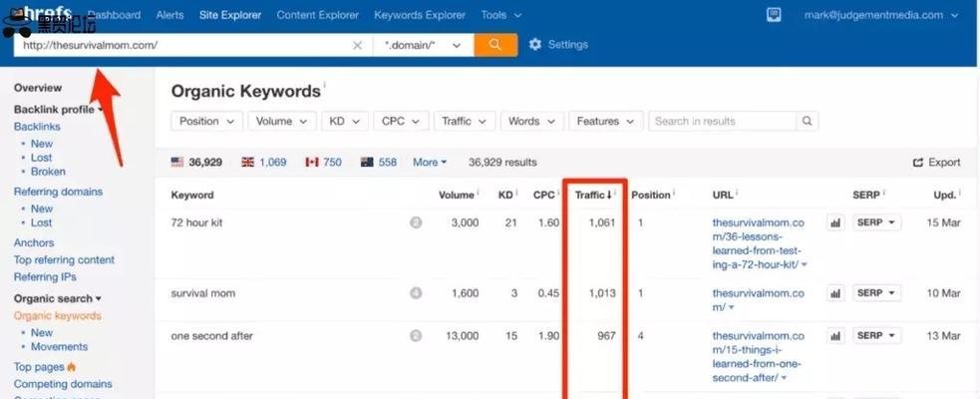Click the Search in results field

tap(723, 122)
